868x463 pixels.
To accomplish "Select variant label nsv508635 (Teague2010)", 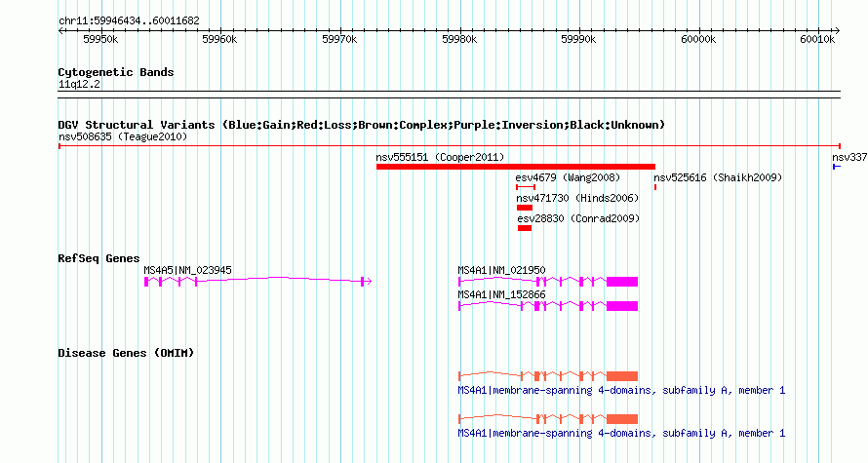I will click(x=123, y=136).
